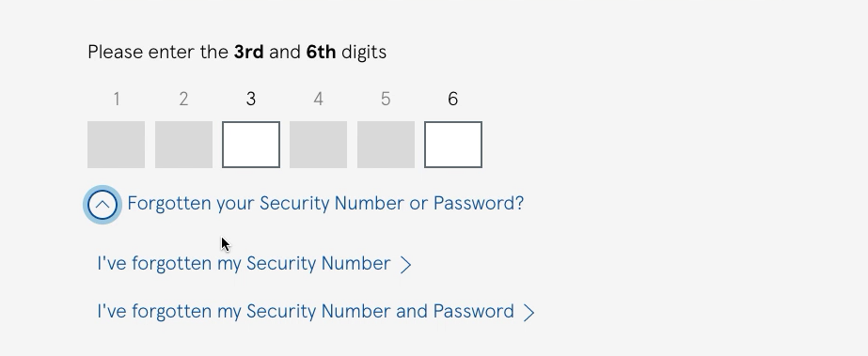Click the greyed-out 1st digit box
The width and height of the screenshot is (868, 356).
(117, 145)
